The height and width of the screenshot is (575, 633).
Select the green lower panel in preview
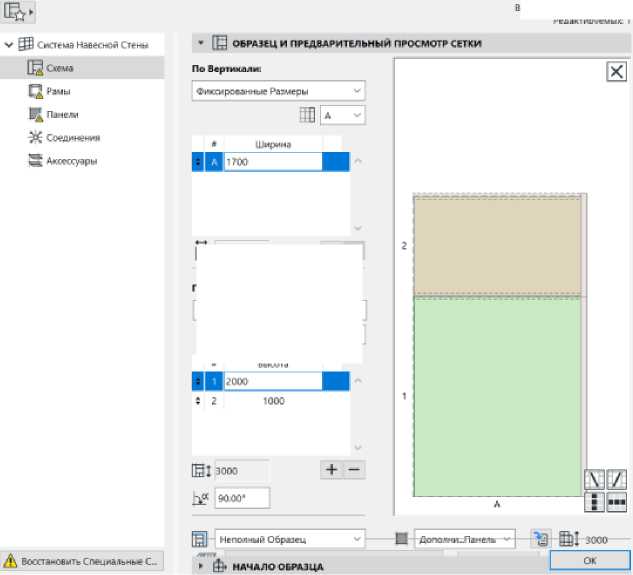click(x=497, y=397)
